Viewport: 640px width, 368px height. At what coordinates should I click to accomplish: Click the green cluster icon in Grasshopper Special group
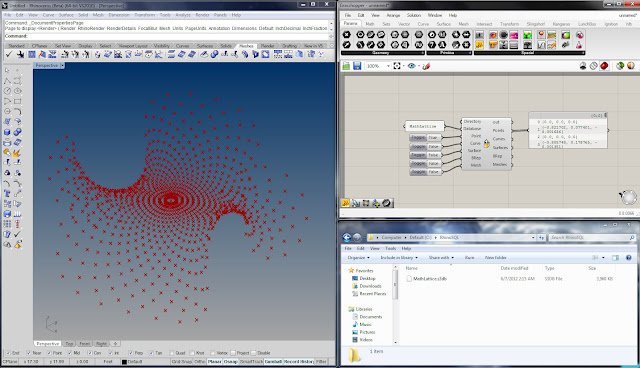528,35
